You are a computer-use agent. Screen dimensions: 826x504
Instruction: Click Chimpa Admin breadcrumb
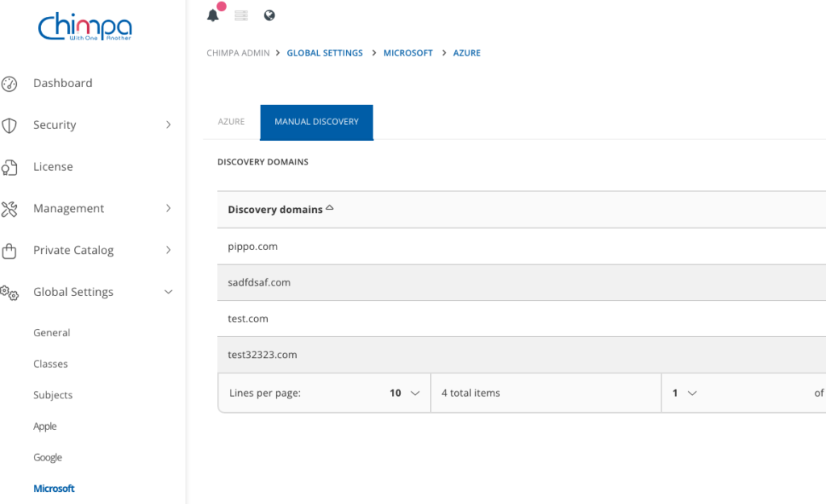pyautogui.click(x=238, y=52)
